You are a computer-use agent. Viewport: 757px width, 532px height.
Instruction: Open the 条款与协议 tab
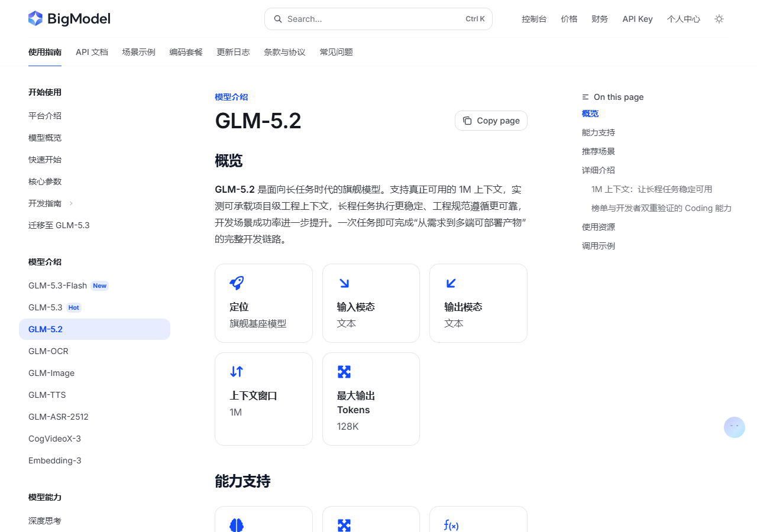tap(285, 52)
